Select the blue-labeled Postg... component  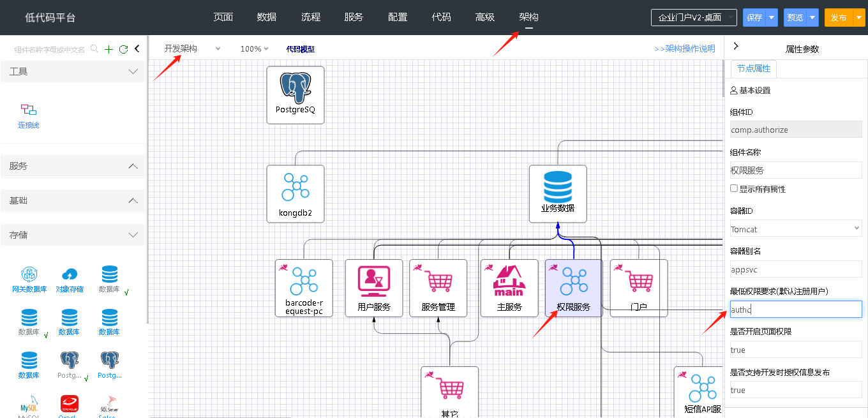pos(109,366)
